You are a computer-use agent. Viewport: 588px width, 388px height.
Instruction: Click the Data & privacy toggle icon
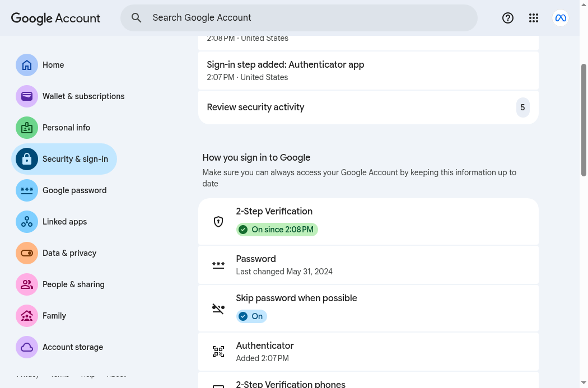[27, 253]
